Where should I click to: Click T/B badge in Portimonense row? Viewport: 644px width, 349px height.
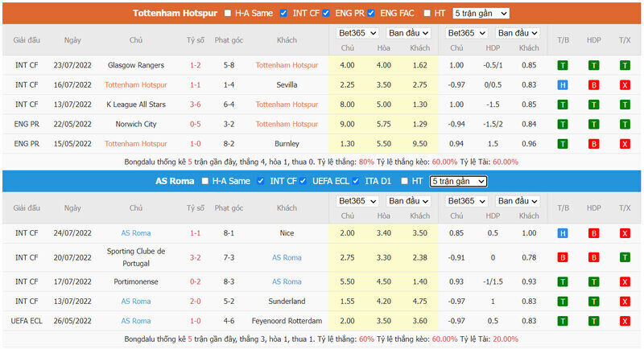coord(563,281)
